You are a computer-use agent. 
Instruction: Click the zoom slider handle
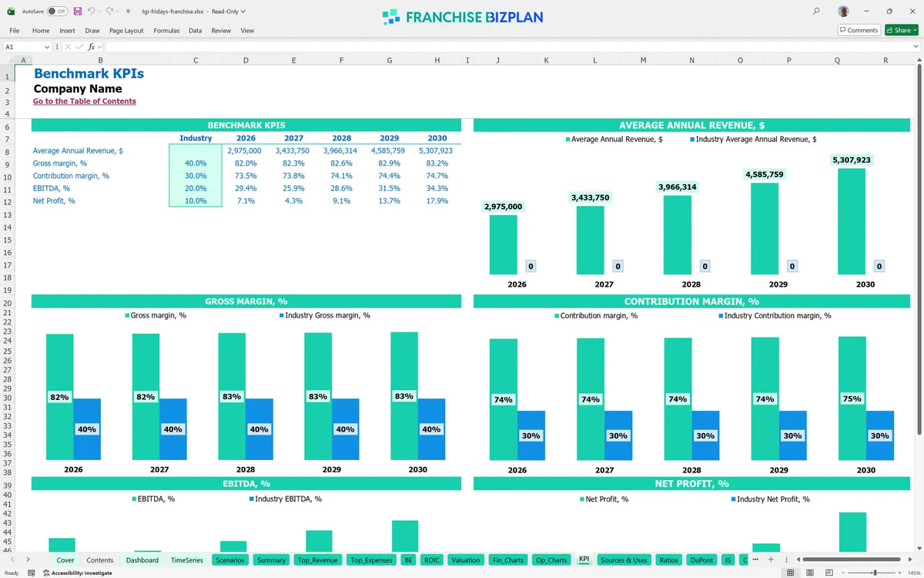[x=874, y=573]
